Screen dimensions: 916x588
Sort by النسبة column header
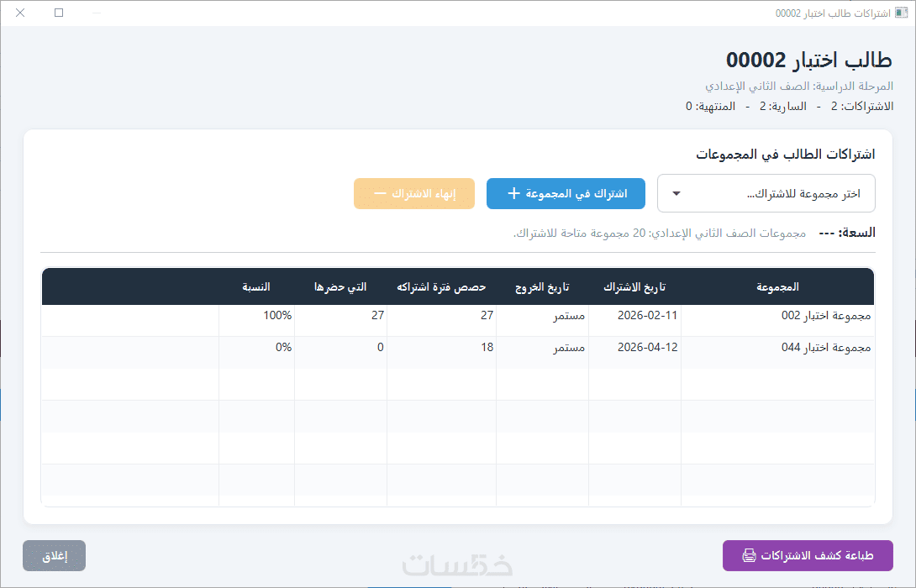(x=256, y=286)
